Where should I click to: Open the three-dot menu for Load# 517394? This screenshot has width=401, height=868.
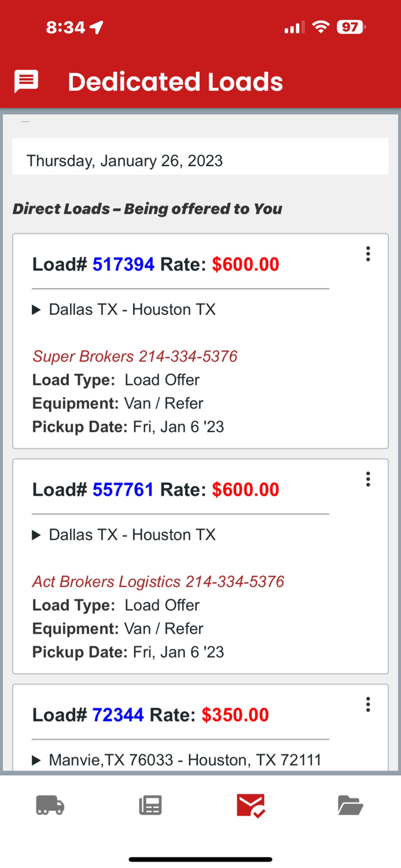[x=368, y=253]
